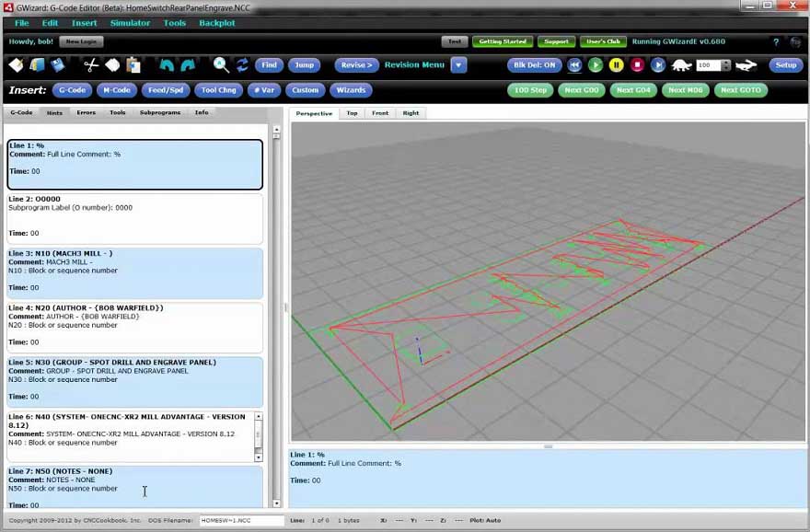Open the Tools menu
This screenshot has width=810, height=532.
(175, 23)
